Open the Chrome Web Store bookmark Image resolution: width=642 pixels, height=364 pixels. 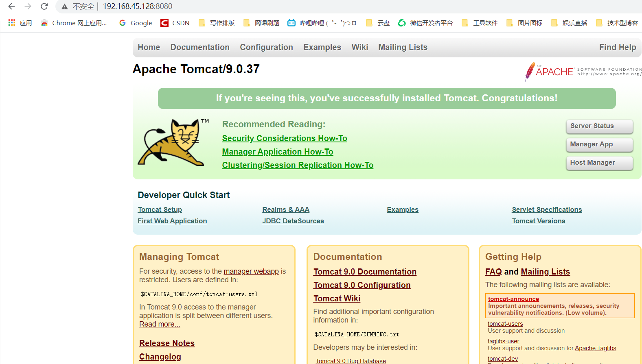pos(74,23)
